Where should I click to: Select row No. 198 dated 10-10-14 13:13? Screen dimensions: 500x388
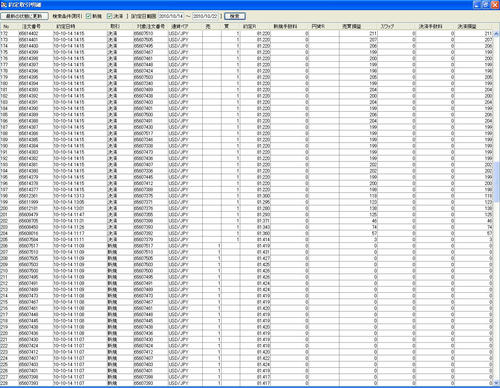[x=247, y=196]
